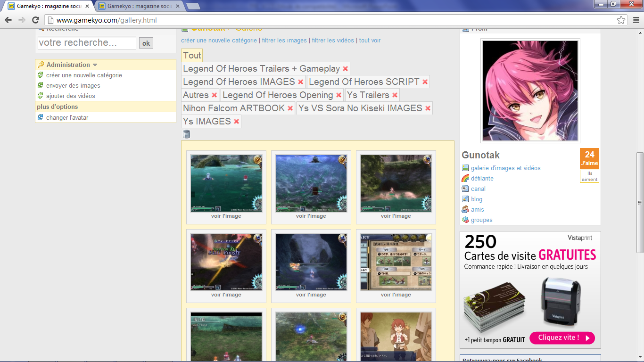Select the Autres category tab
The image size is (644, 362).
(196, 95)
